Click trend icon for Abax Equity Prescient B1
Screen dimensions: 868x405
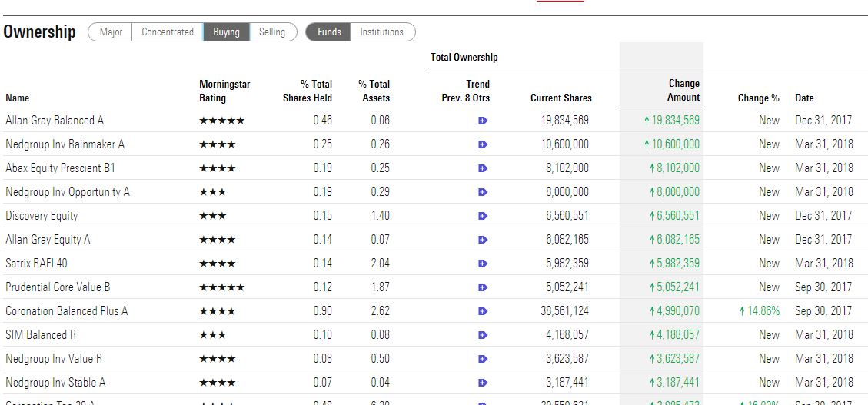point(483,168)
